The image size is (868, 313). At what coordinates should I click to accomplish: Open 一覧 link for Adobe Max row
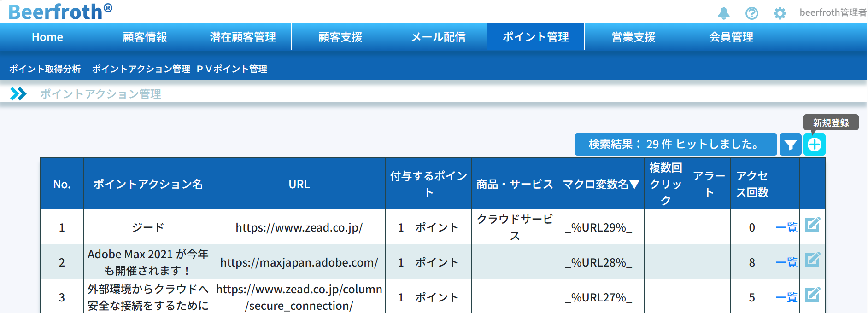[786, 262]
